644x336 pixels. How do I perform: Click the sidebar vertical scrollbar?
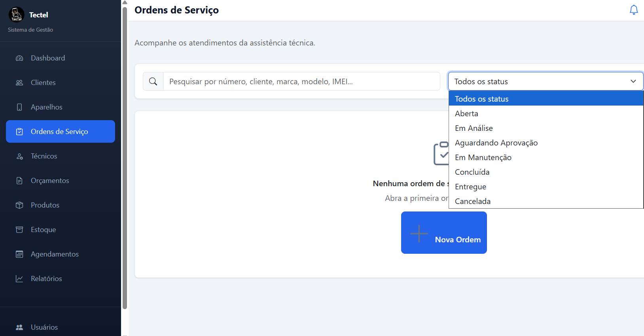[125, 158]
